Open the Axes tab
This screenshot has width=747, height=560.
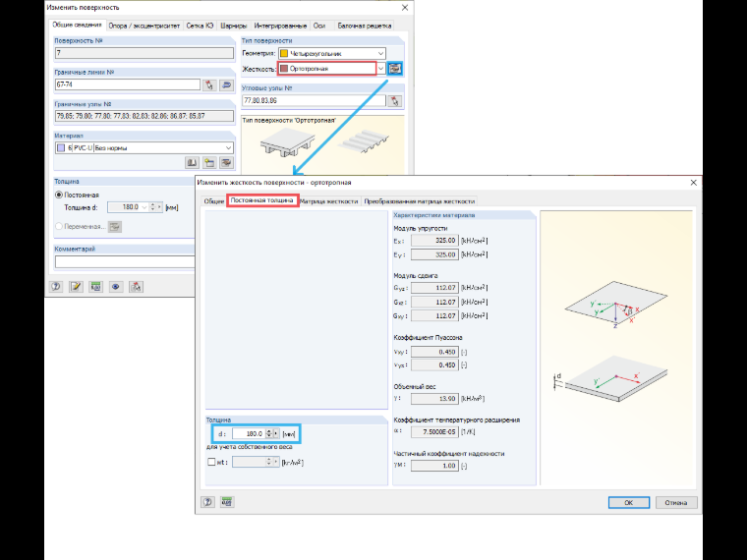[319, 26]
